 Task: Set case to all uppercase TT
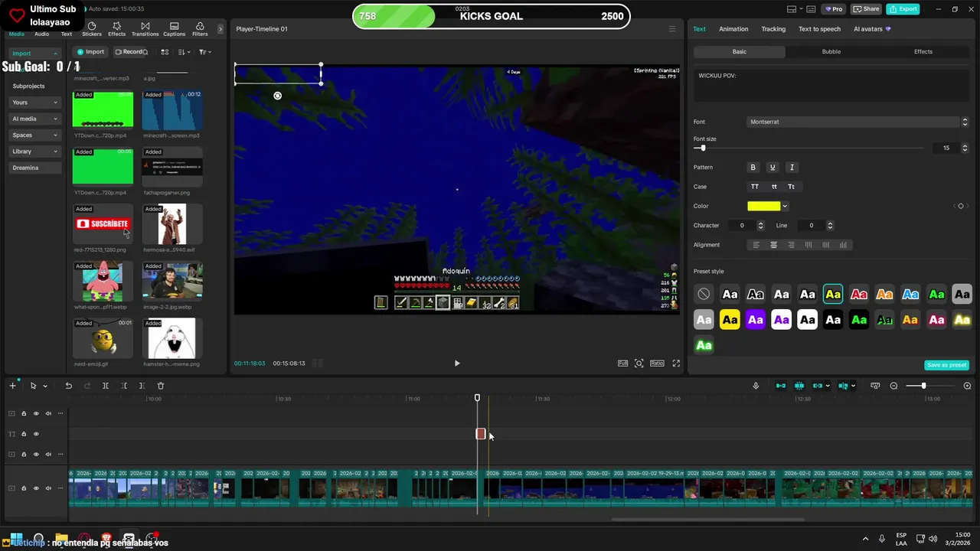point(755,187)
